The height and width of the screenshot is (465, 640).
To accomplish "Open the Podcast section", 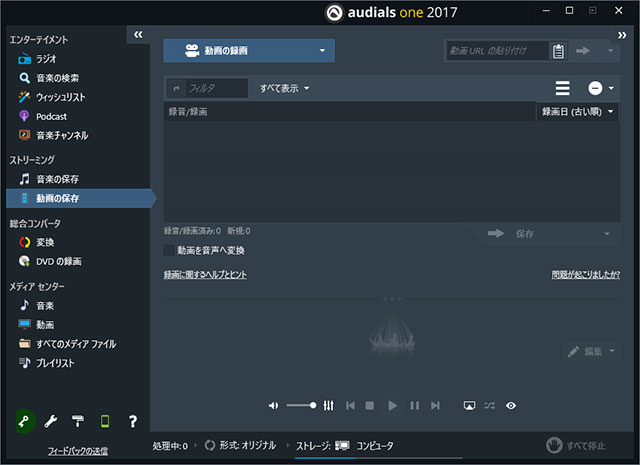I will tap(42, 116).
